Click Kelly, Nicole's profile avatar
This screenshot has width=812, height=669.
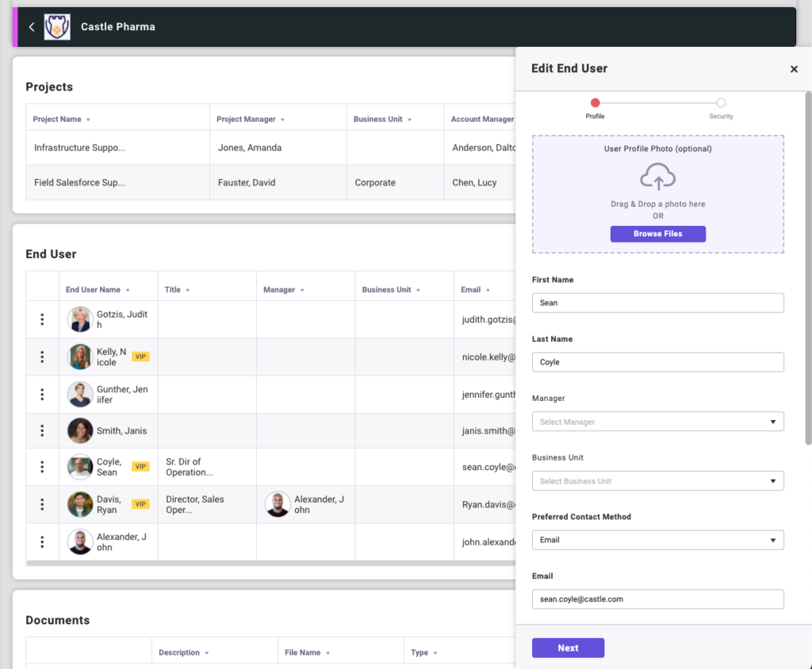click(x=80, y=357)
